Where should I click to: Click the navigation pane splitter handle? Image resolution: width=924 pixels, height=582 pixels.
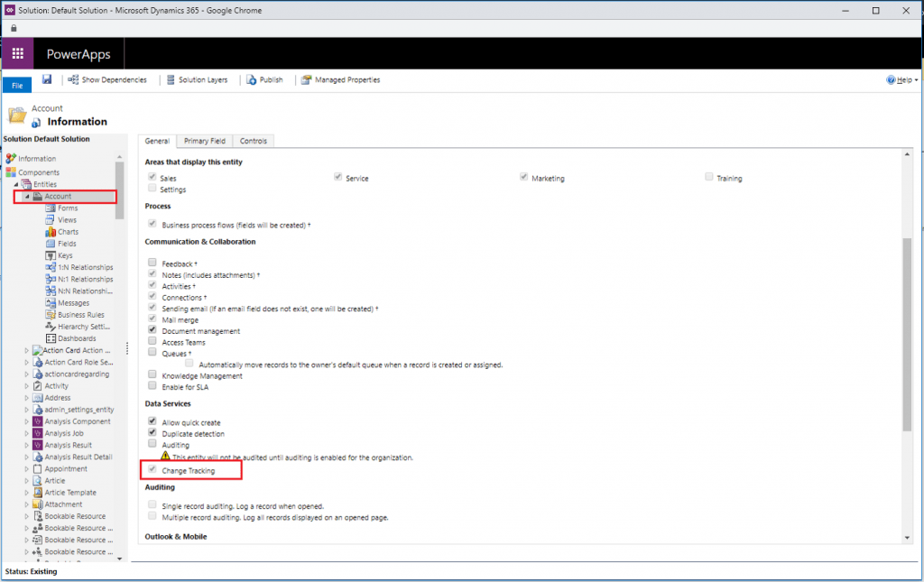(x=127, y=347)
